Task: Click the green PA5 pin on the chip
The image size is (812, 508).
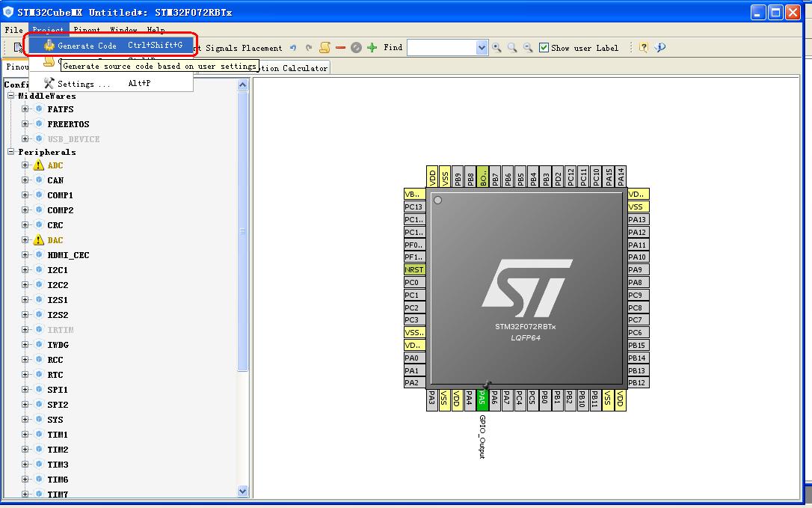Action: (482, 400)
